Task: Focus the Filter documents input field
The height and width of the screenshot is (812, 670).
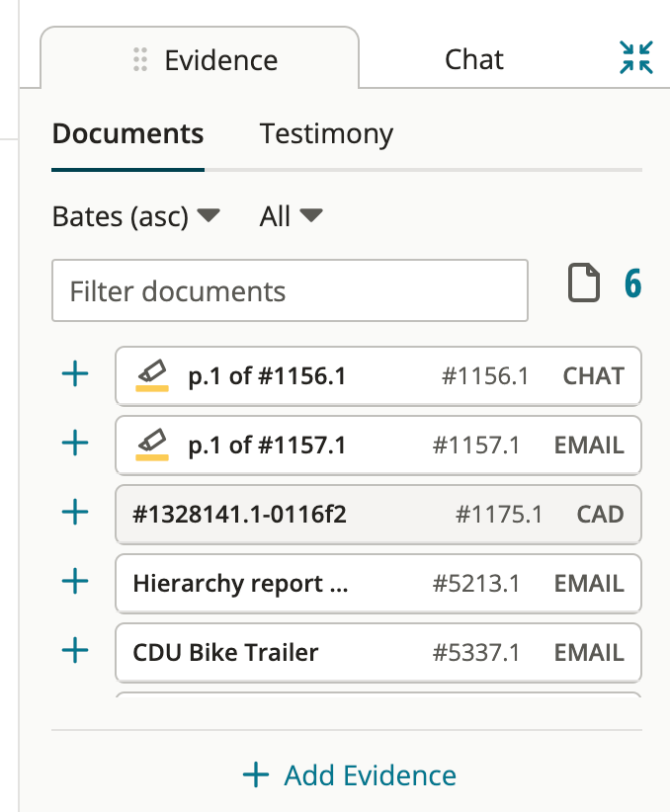Action: click(x=290, y=290)
